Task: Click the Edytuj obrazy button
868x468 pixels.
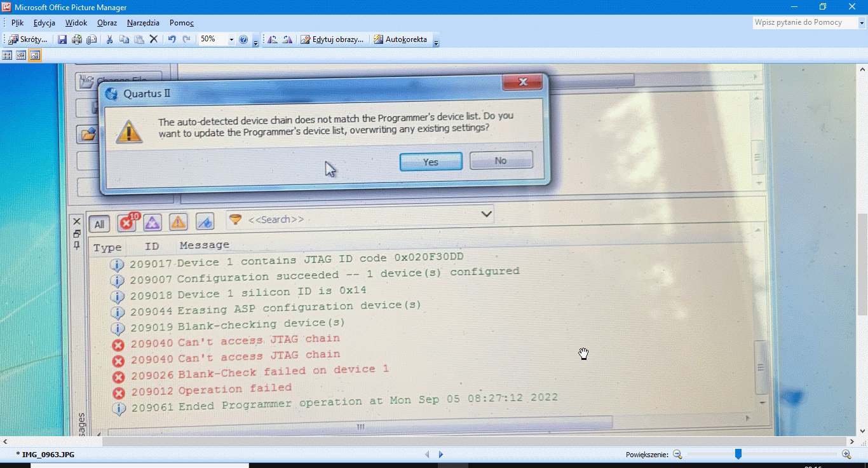Action: (x=332, y=39)
